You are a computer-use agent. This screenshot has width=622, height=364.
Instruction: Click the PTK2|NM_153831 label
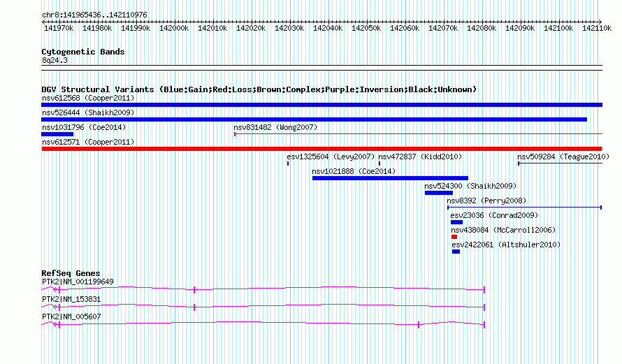[x=71, y=299]
